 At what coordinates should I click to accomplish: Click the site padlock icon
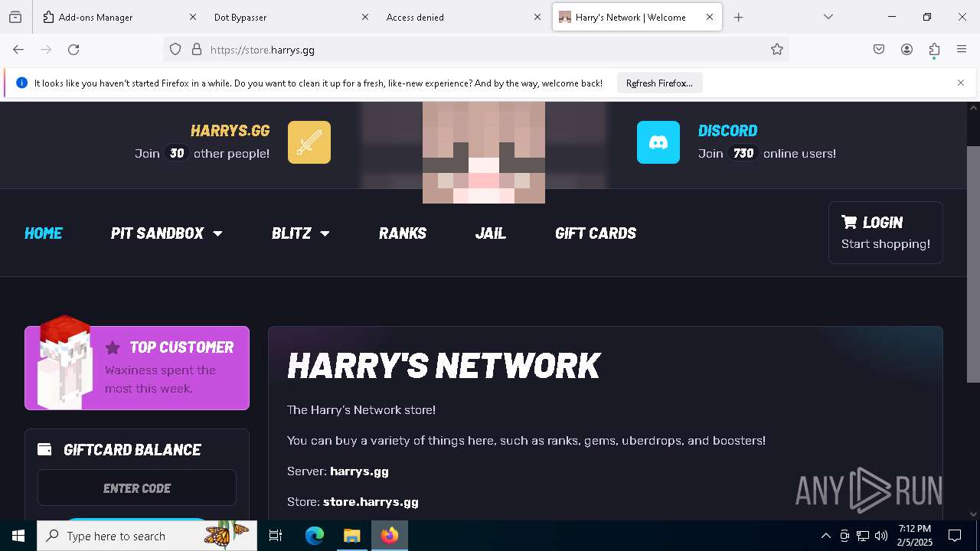[197, 50]
